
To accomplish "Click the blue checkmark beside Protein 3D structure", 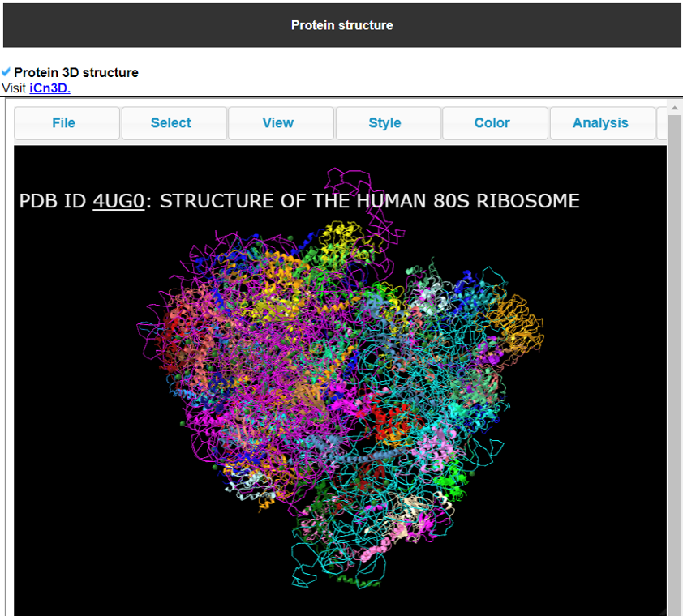I will pyautogui.click(x=6, y=73).
